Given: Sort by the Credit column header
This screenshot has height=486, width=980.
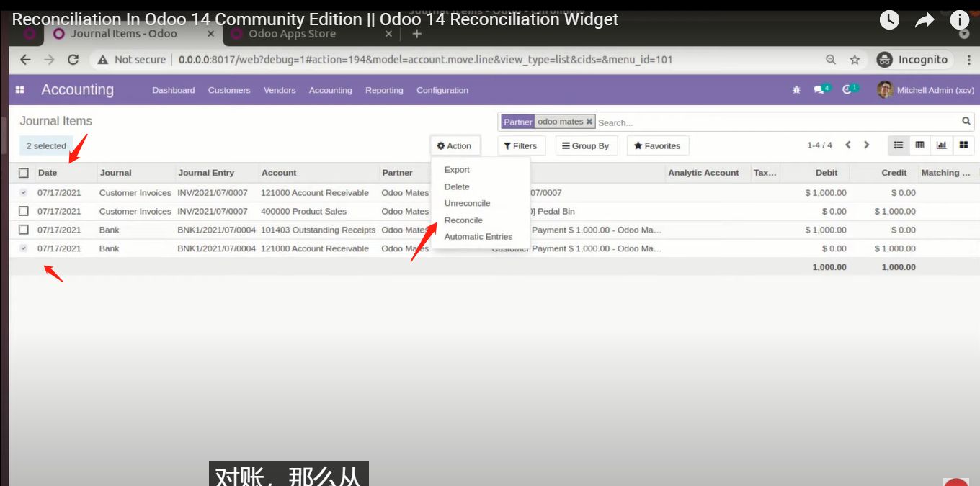Looking at the screenshot, I should tap(894, 173).
